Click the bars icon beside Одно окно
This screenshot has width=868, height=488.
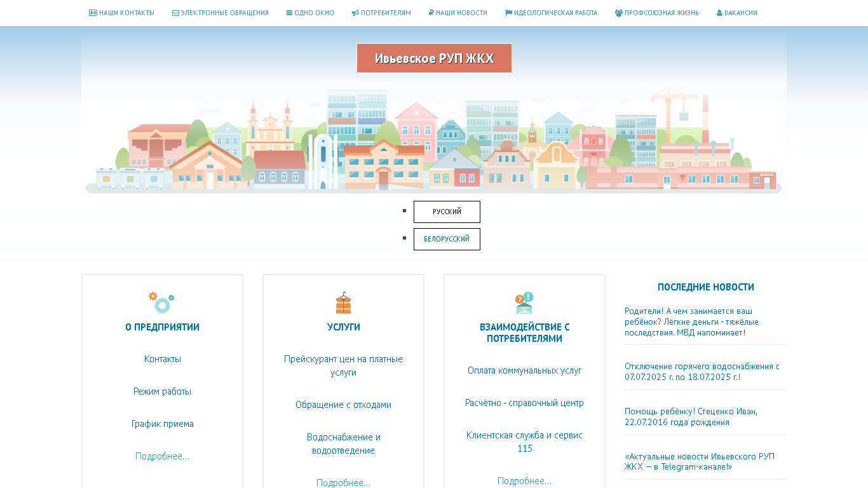(x=289, y=13)
